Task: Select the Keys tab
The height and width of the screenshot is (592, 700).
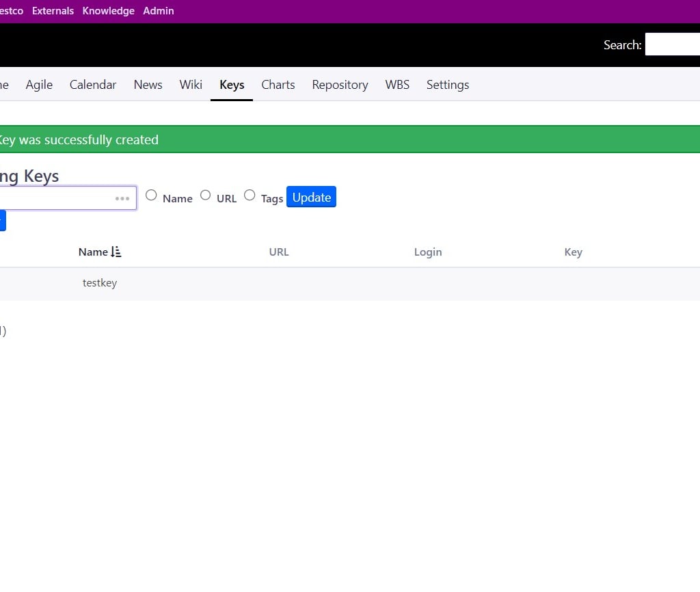Action: (232, 85)
